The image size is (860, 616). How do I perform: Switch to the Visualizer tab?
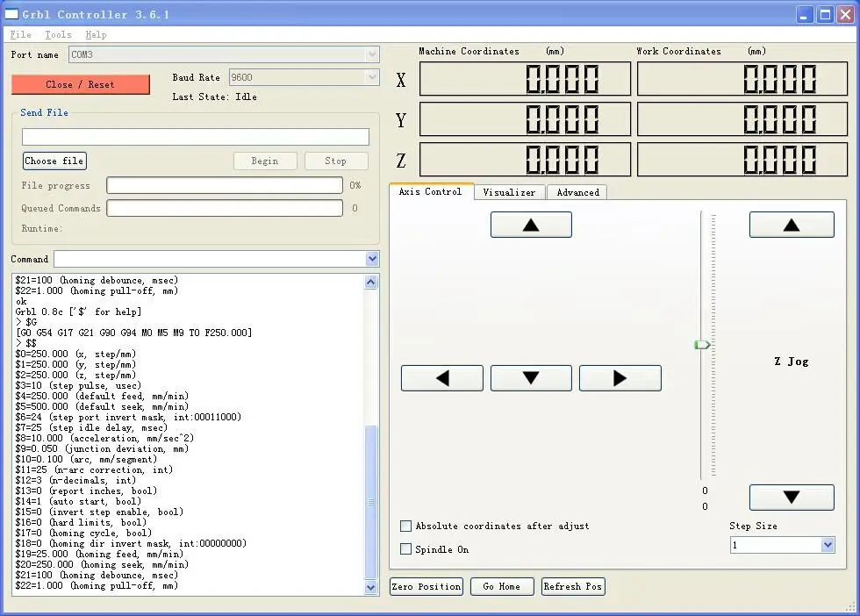[510, 192]
